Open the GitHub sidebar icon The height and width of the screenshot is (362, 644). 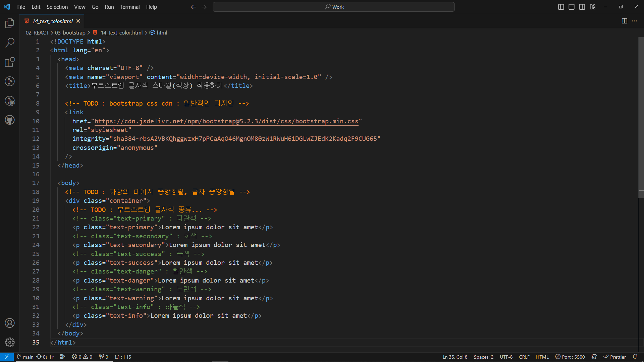point(10,120)
